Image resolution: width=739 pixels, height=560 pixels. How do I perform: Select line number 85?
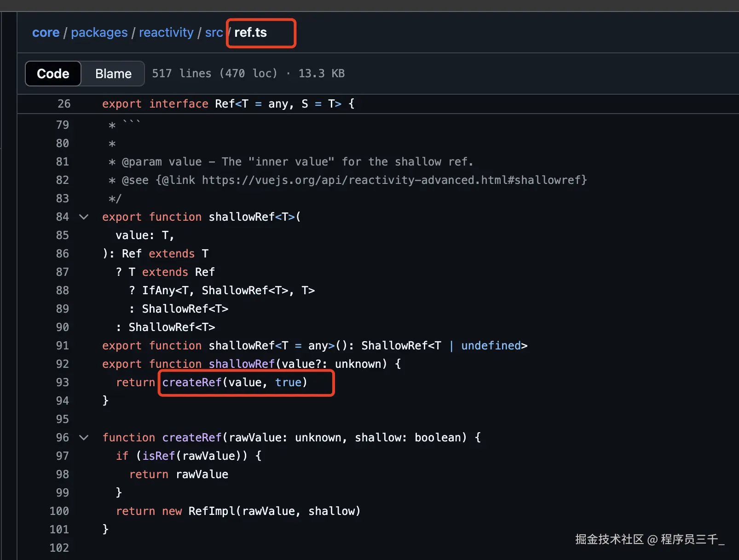point(63,235)
